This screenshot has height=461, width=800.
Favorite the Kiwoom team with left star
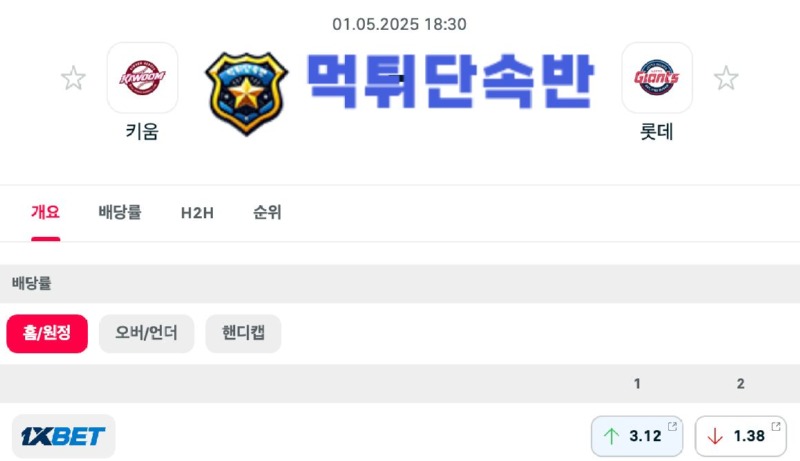pos(73,78)
